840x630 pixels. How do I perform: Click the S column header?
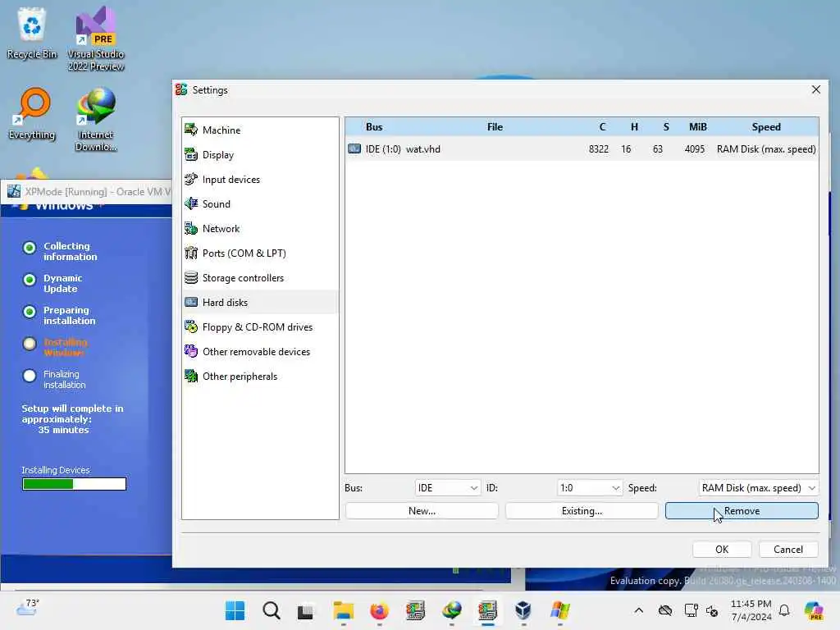coord(666,127)
